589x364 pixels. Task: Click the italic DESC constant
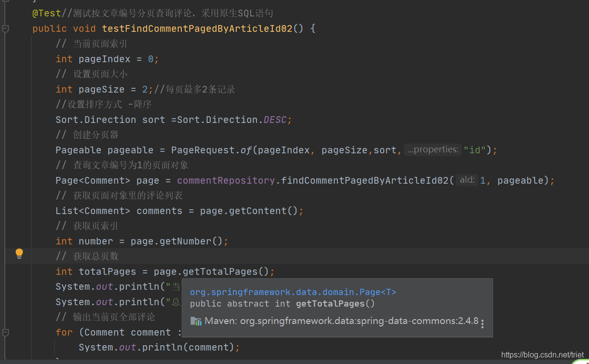point(275,120)
